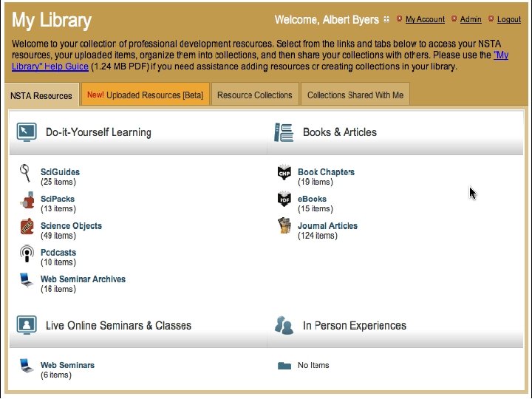The width and height of the screenshot is (532, 399).
Task: Click the "Live Online Seminars & Classes" heading
Action: pyautogui.click(x=118, y=325)
